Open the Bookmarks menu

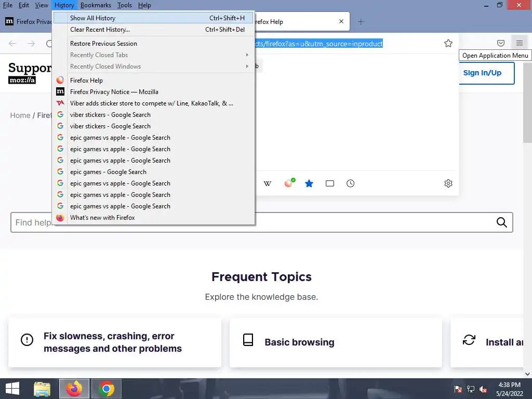point(96,5)
